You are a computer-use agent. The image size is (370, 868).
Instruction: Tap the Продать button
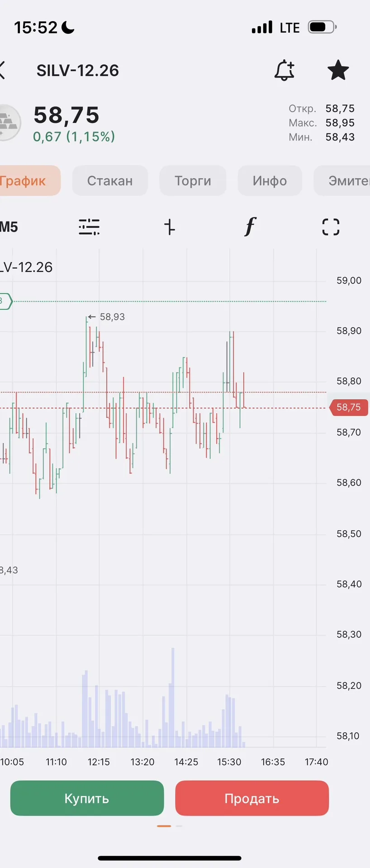(252, 798)
